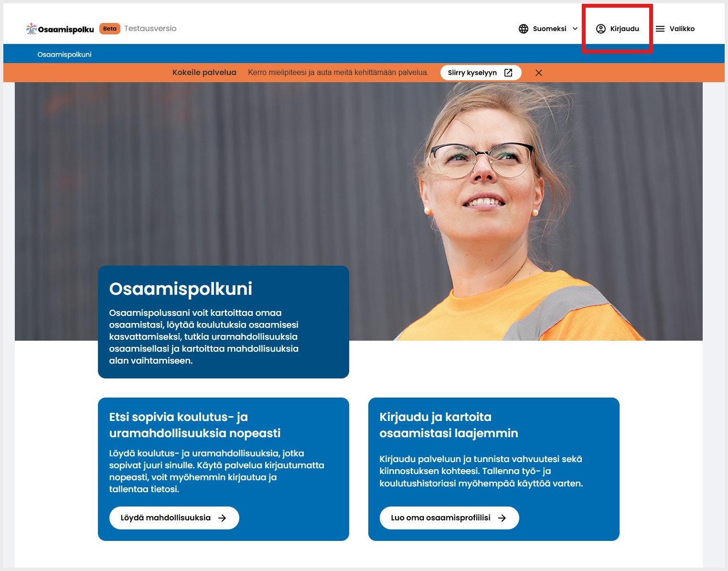This screenshot has height=571, width=728.
Task: Click the external link icon in Siirry kyselyyn
Action: tap(508, 73)
